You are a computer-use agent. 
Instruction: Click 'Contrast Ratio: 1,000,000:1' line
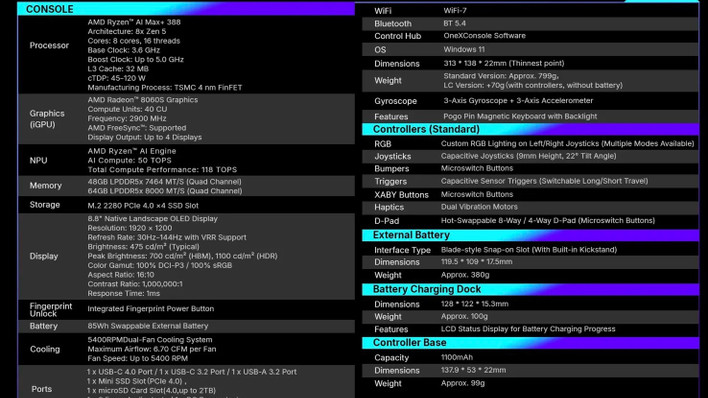point(135,284)
